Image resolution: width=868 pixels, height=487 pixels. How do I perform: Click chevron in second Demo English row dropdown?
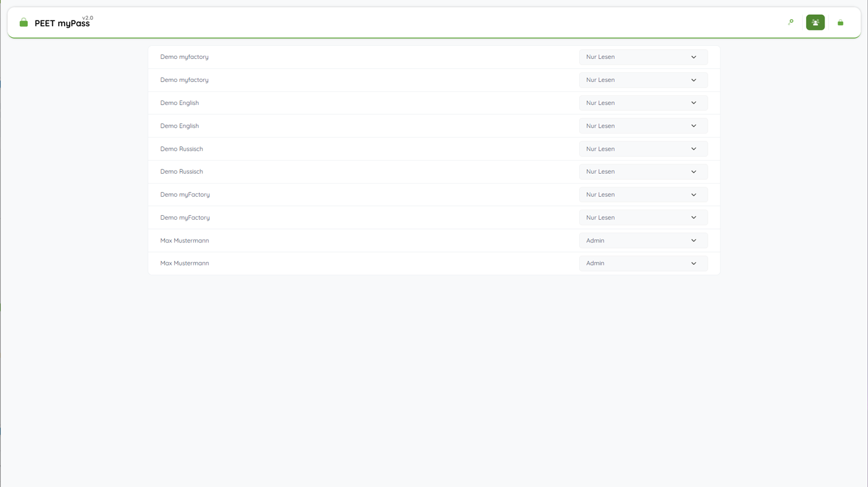coord(694,126)
